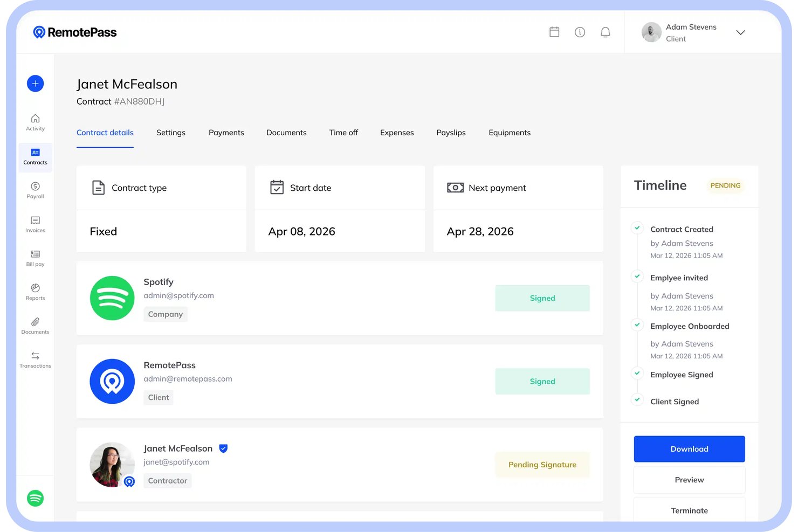Open Invoices in the sidebar
Viewport: 798px width, 532px height.
(x=35, y=224)
